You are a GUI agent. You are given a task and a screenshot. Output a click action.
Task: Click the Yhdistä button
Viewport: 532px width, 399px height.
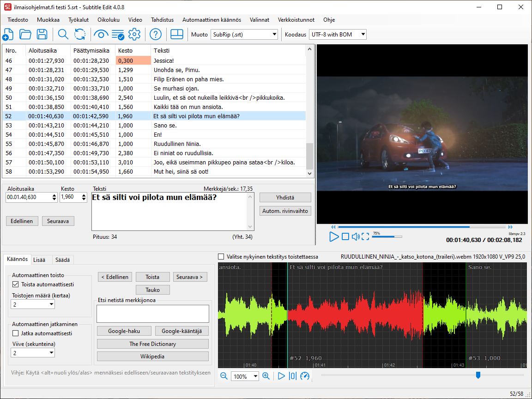(285, 198)
